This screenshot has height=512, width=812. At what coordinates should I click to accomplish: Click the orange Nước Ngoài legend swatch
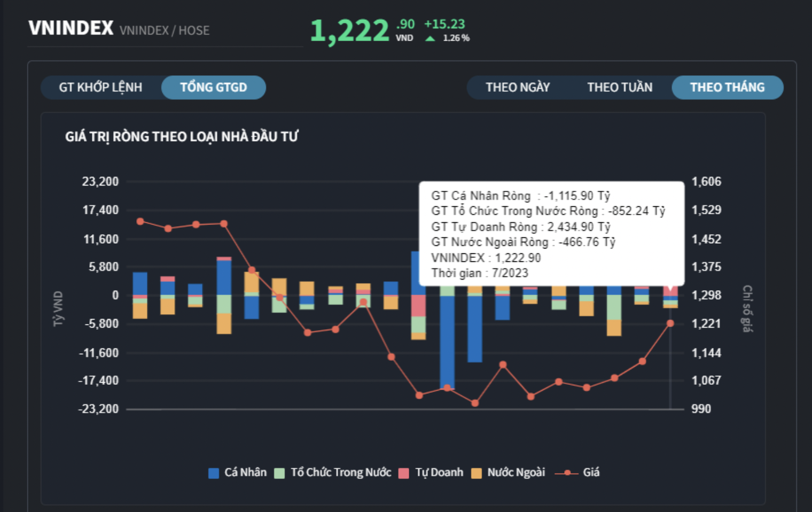point(476,473)
